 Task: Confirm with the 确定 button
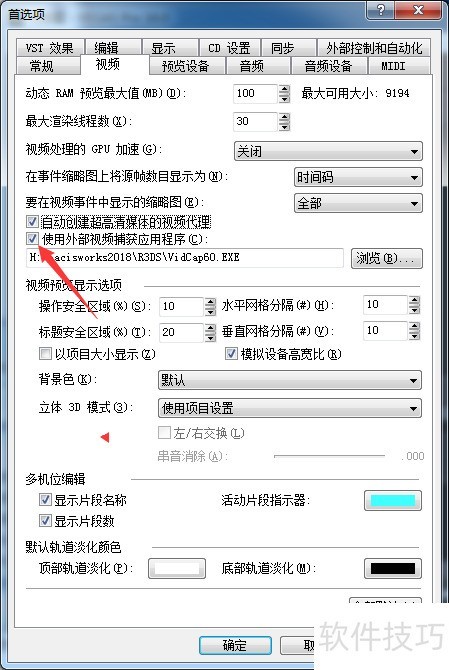click(x=235, y=645)
